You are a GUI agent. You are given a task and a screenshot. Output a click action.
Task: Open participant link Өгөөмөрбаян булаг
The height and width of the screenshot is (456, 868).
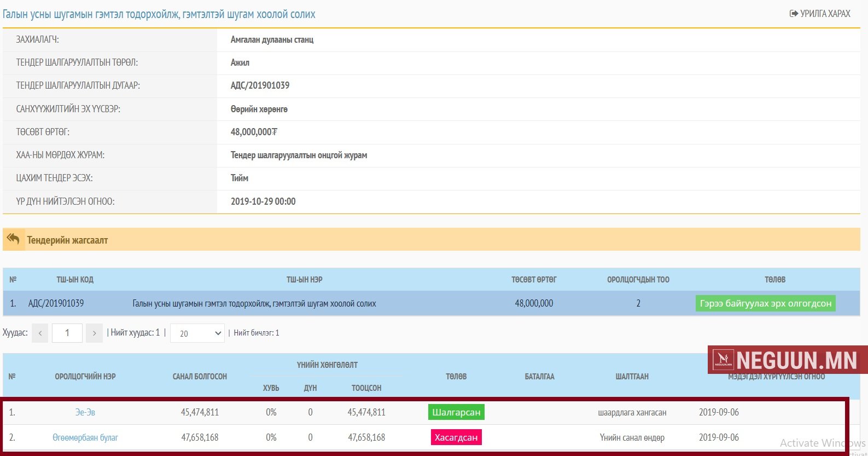coord(85,437)
